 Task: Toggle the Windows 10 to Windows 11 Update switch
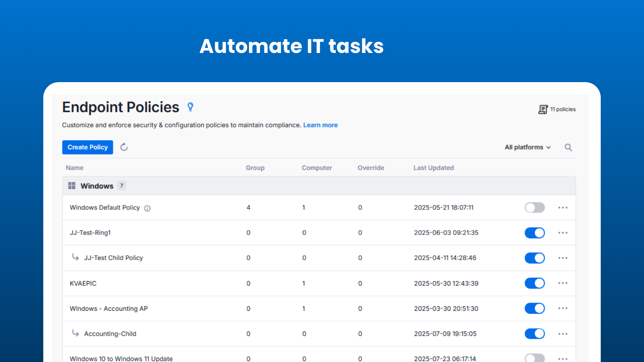[x=535, y=358]
